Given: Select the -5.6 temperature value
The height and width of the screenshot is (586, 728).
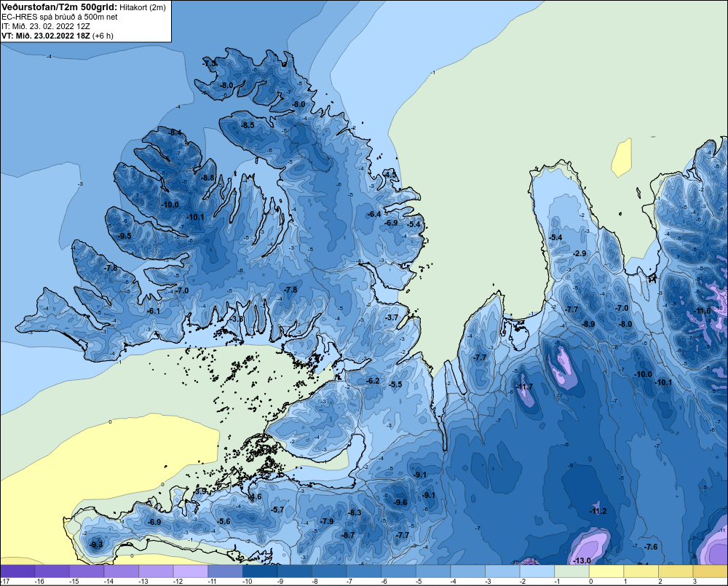Looking at the screenshot, I should (x=223, y=521).
